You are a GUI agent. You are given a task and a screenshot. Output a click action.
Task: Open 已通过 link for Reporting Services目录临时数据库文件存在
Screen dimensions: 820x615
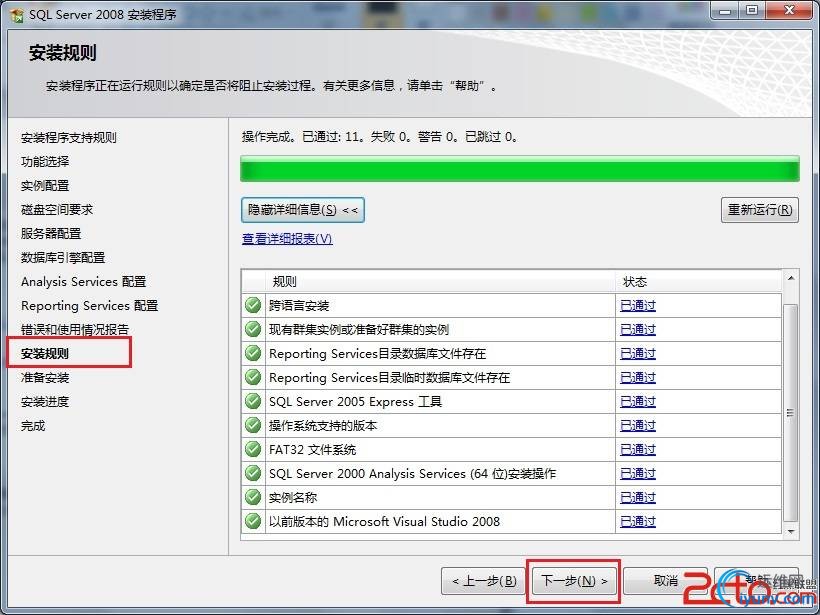(637, 378)
